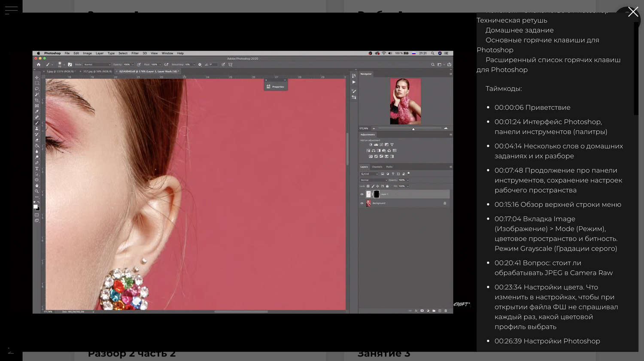Viewport: 644px width, 361px height.
Task: Select the Lasso tool
Action: click(x=37, y=89)
